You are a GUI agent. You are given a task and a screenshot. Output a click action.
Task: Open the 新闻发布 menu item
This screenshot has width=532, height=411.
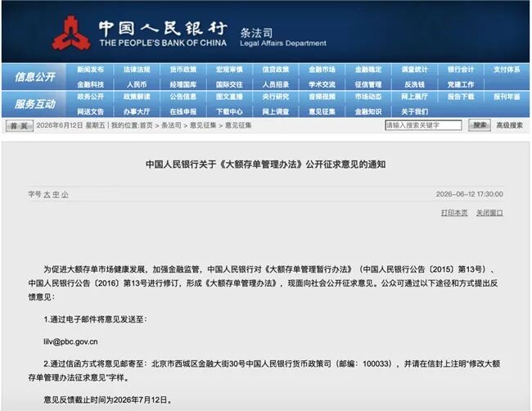[90, 70]
